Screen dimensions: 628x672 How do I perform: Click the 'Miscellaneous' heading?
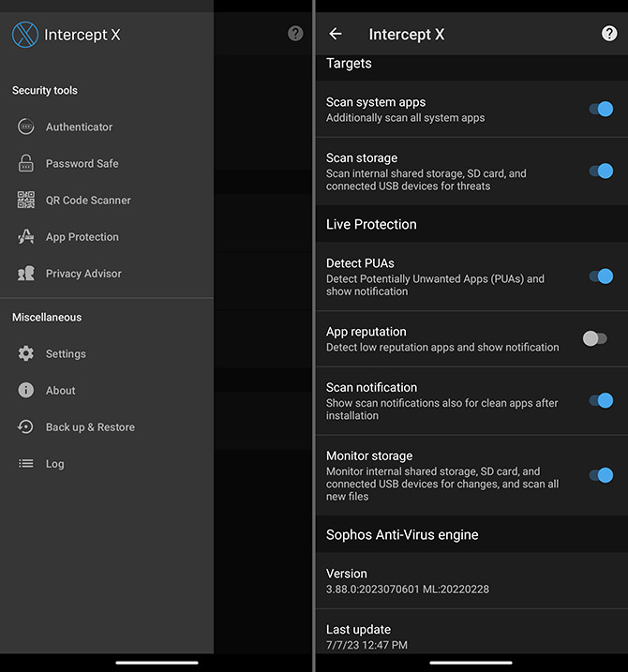click(47, 317)
